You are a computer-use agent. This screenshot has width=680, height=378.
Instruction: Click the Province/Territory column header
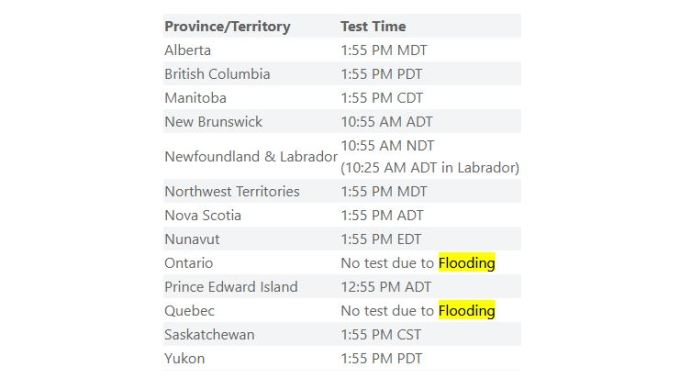[227, 26]
